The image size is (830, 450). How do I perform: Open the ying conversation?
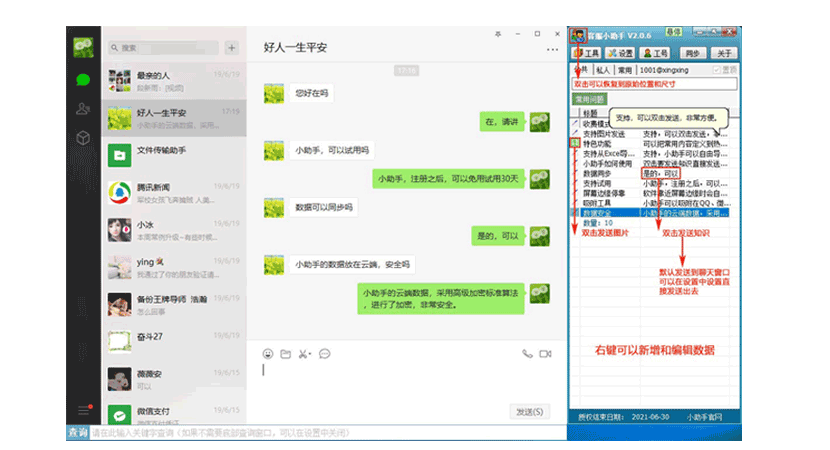174,267
